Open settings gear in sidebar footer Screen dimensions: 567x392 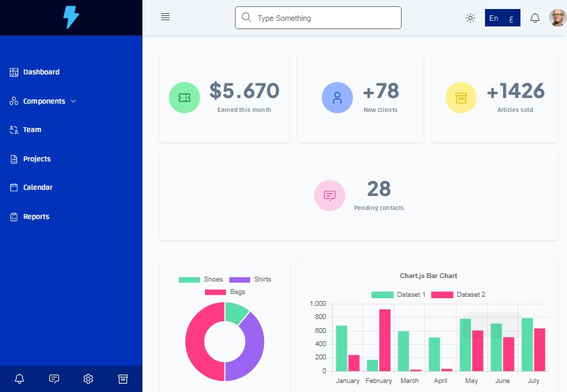(x=88, y=379)
